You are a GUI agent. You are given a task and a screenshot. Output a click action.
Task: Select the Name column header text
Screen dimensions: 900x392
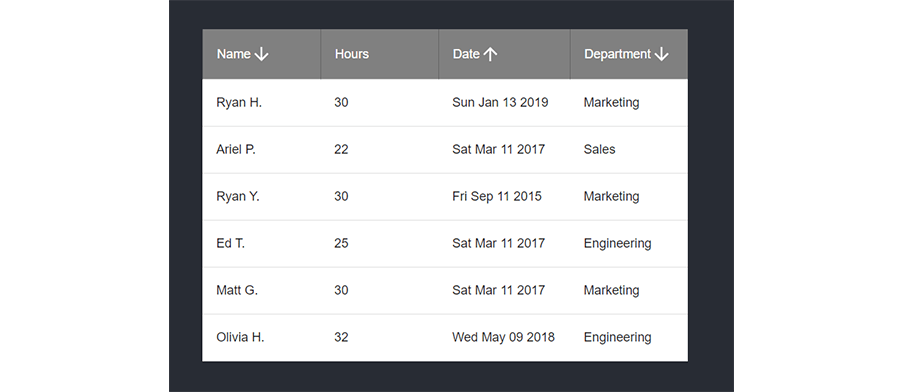click(234, 54)
